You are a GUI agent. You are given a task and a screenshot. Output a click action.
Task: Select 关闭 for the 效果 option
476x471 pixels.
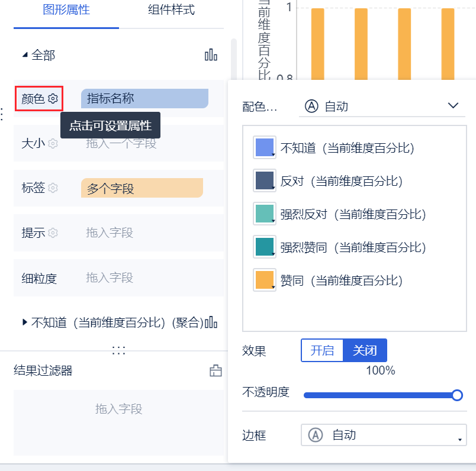click(x=365, y=350)
